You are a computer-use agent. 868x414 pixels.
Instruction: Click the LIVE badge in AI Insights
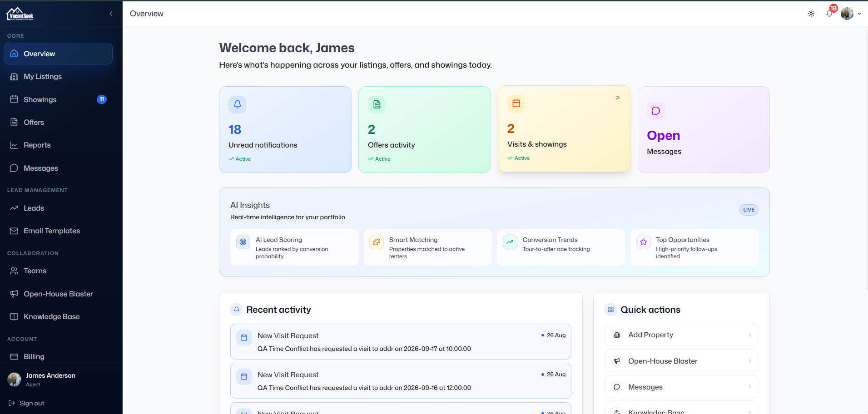pyautogui.click(x=749, y=210)
